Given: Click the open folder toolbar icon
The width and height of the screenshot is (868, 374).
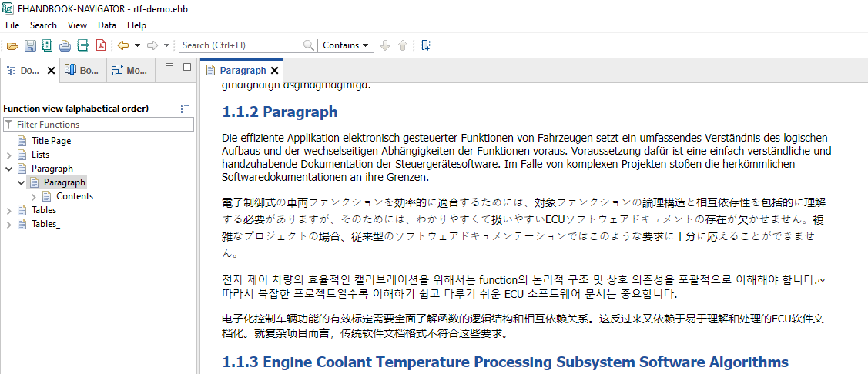Looking at the screenshot, I should click(12, 45).
